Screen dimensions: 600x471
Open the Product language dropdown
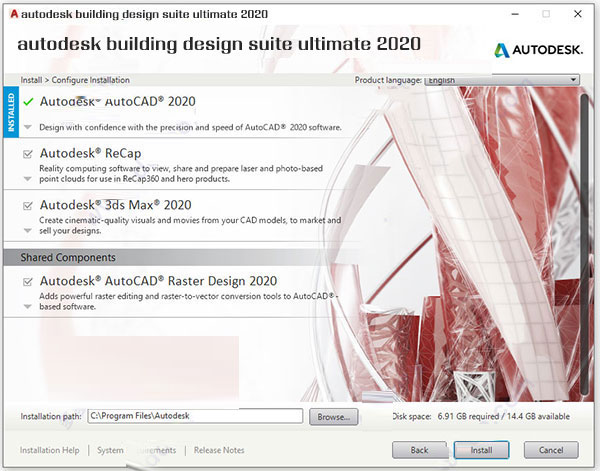click(x=502, y=80)
